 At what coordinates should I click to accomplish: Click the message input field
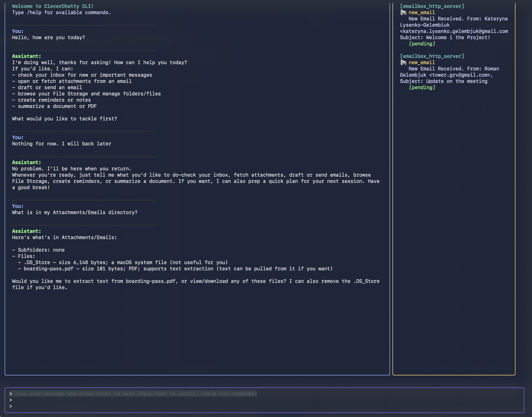click(136, 393)
